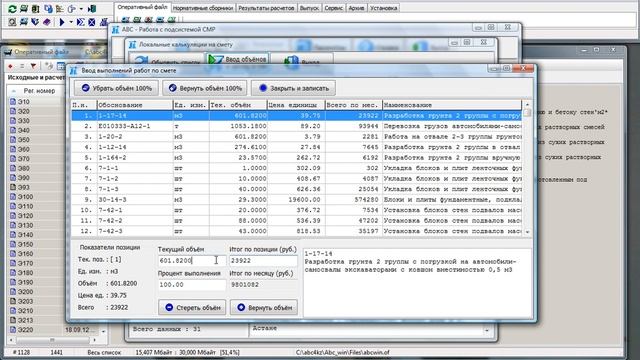Click 'Вернуть объём 100%' button
This screenshot has width=640, height=360.
pyautogui.click(x=205, y=88)
